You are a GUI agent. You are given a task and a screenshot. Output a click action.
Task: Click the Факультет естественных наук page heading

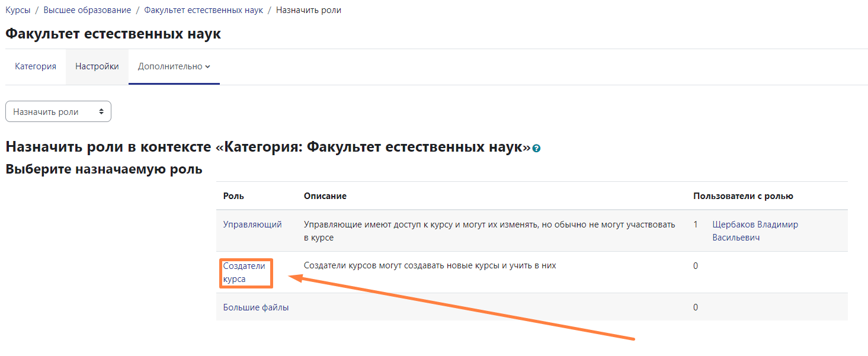(113, 34)
